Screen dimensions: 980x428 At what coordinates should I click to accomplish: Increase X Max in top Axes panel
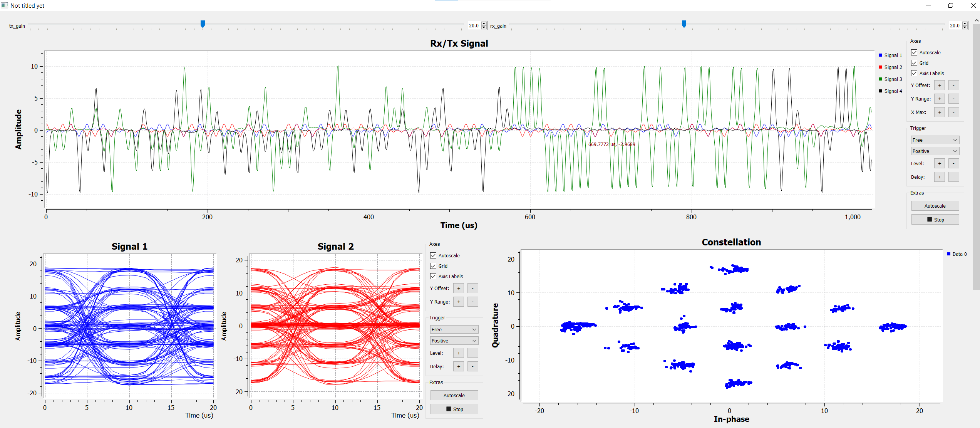pos(940,112)
